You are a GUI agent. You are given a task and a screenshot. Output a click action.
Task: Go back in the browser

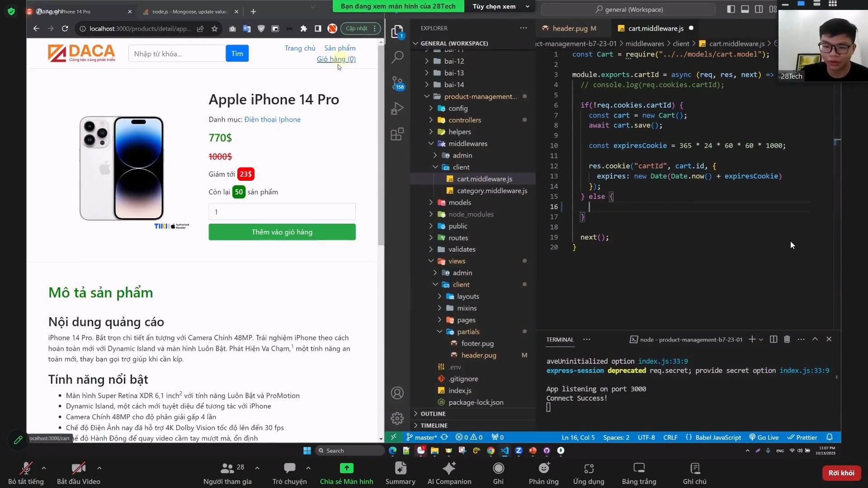36,28
